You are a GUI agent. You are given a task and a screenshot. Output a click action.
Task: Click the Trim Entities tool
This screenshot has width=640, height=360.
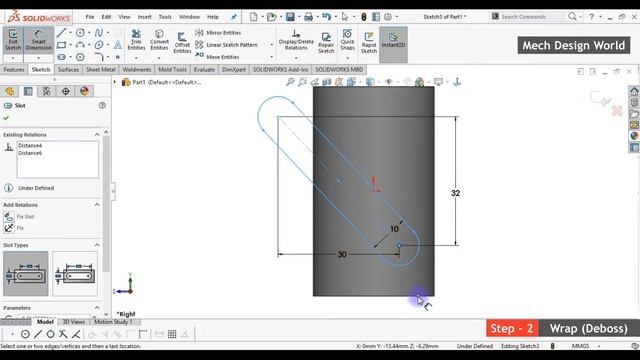(136, 40)
